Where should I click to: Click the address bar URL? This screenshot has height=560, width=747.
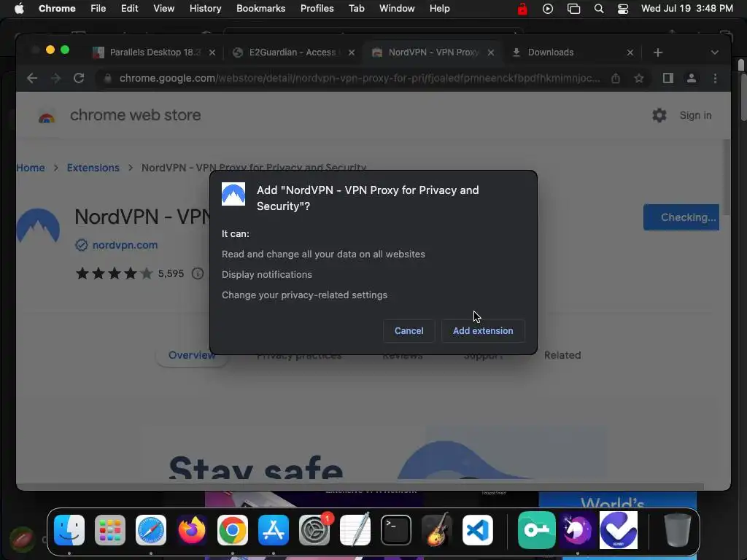360,78
